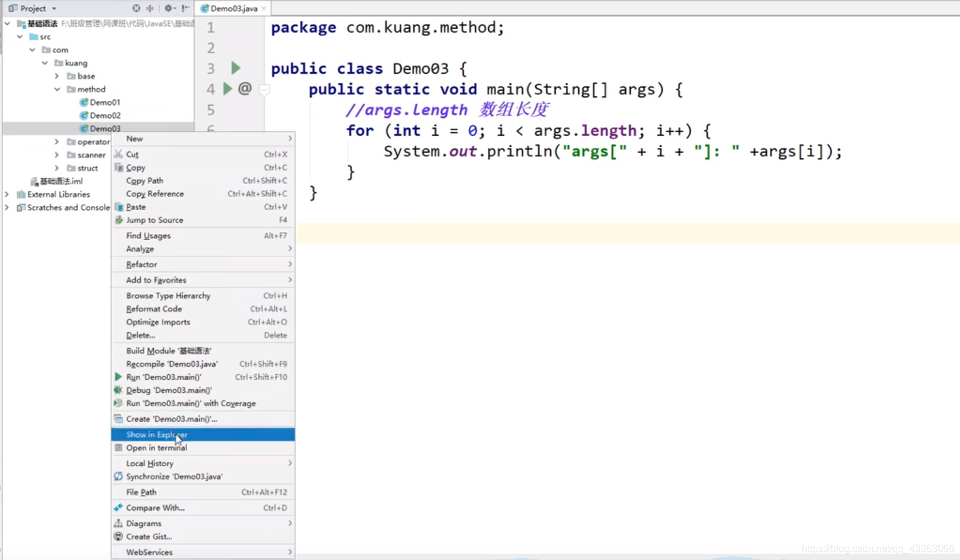This screenshot has height=560, width=960.
Task: Collapse the src folder node
Action: 20,36
